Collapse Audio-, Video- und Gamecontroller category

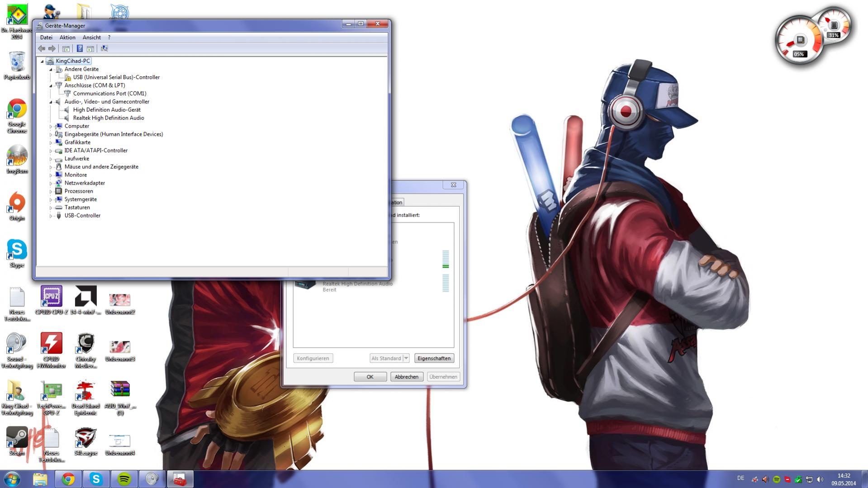coord(51,102)
